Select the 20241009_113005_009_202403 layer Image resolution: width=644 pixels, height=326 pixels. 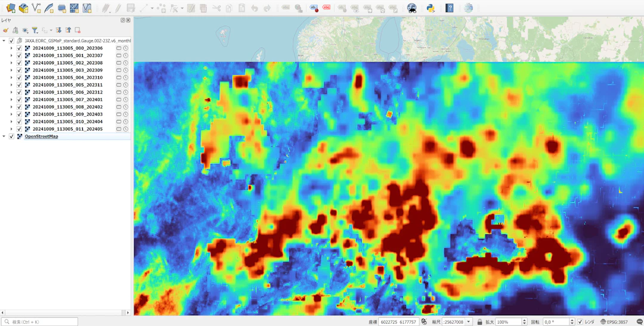[x=67, y=114]
